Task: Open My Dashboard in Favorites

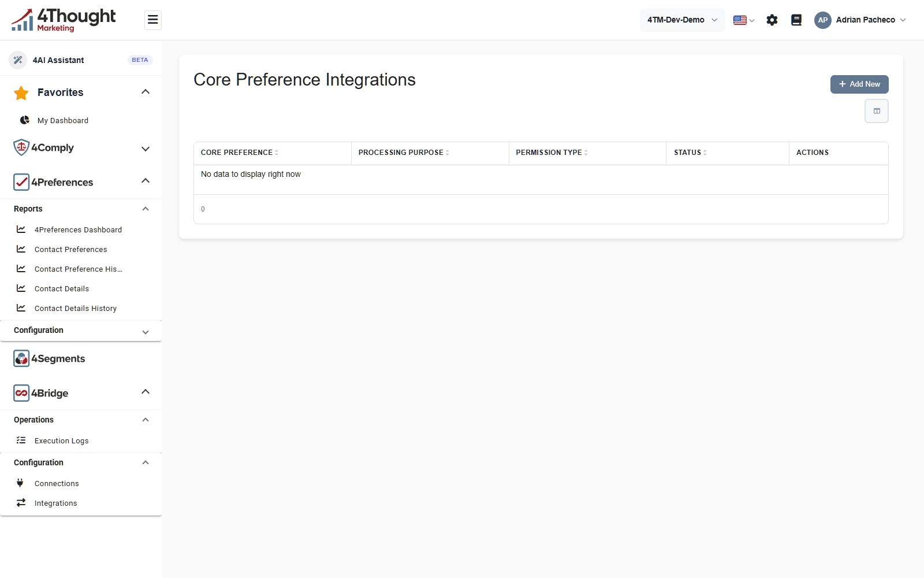Action: [63, 120]
